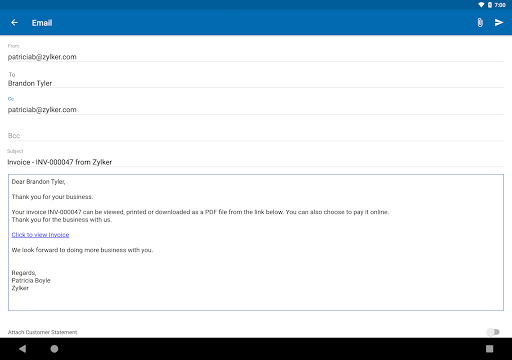This screenshot has width=512, height=360.
Task: Click the 'Attach Customer Statement' label
Action: coord(42,332)
